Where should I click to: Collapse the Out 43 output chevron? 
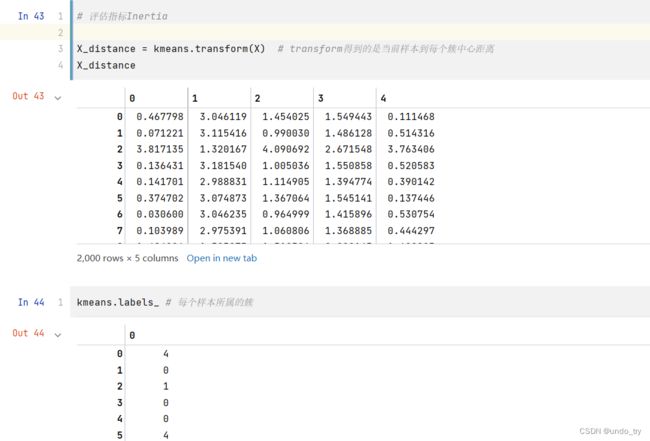pos(58,96)
